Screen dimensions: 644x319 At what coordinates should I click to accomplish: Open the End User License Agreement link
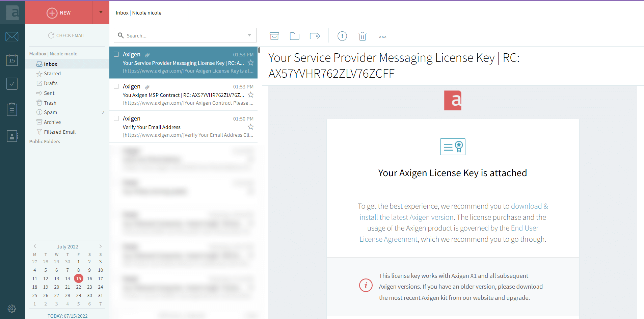449,234
